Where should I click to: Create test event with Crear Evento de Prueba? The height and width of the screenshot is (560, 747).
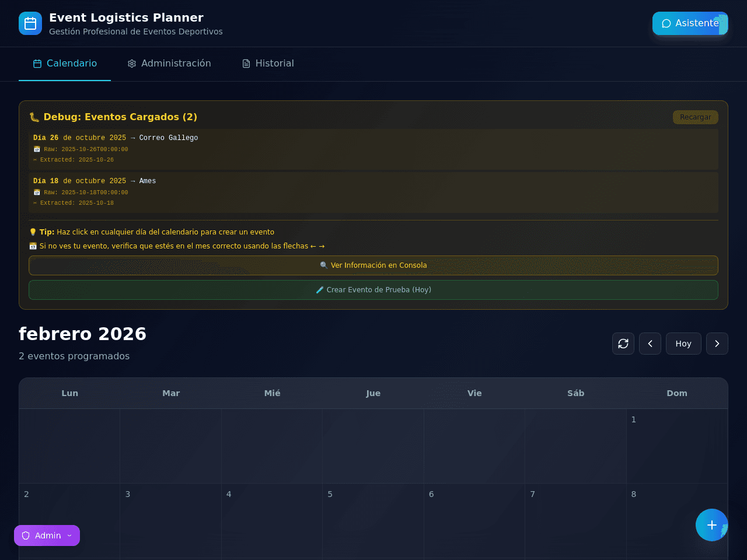[x=373, y=290]
